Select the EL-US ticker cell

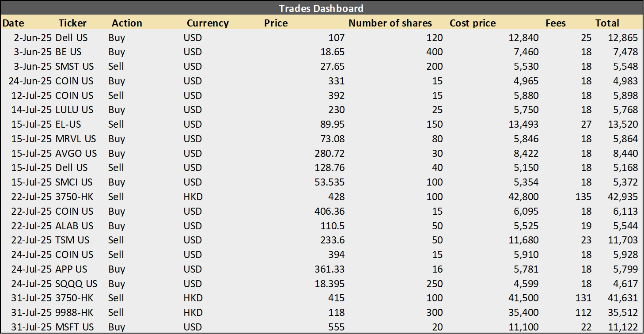pyautogui.click(x=68, y=124)
